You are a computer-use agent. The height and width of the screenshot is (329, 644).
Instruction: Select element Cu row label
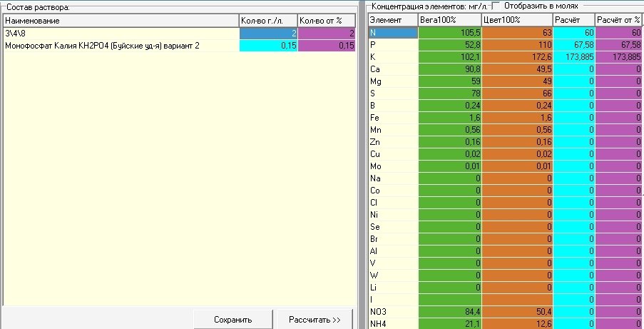393,154
